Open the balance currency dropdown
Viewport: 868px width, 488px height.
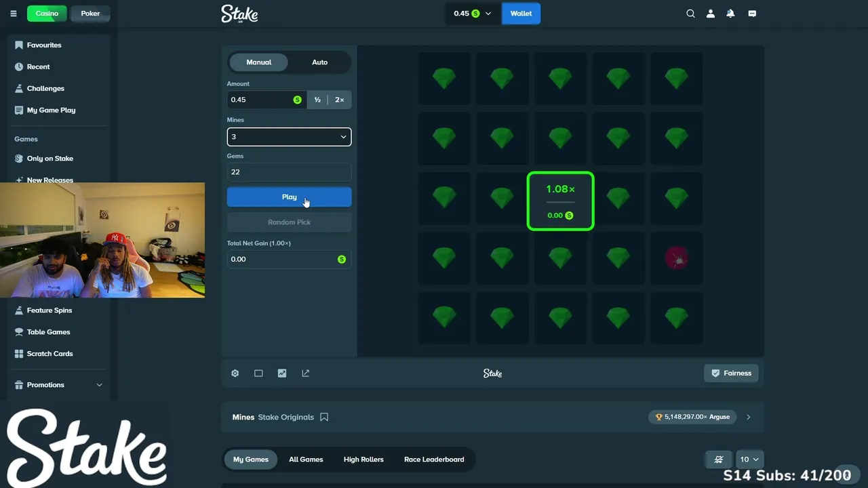pos(473,14)
